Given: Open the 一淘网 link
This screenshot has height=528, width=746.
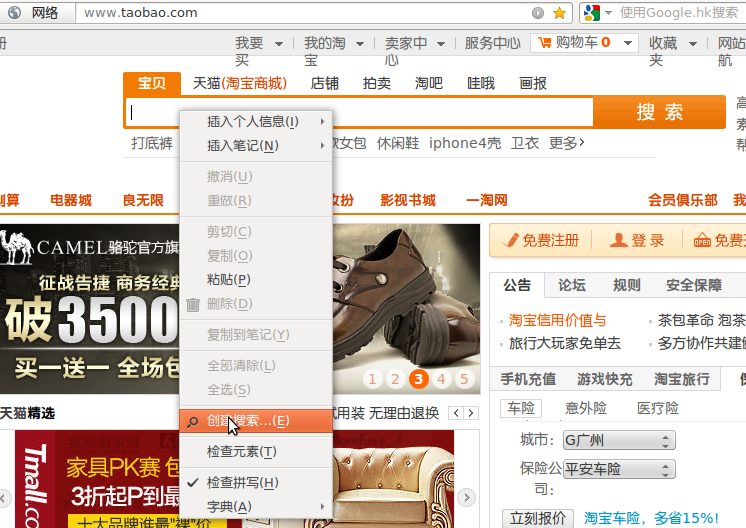Looking at the screenshot, I should click(487, 200).
